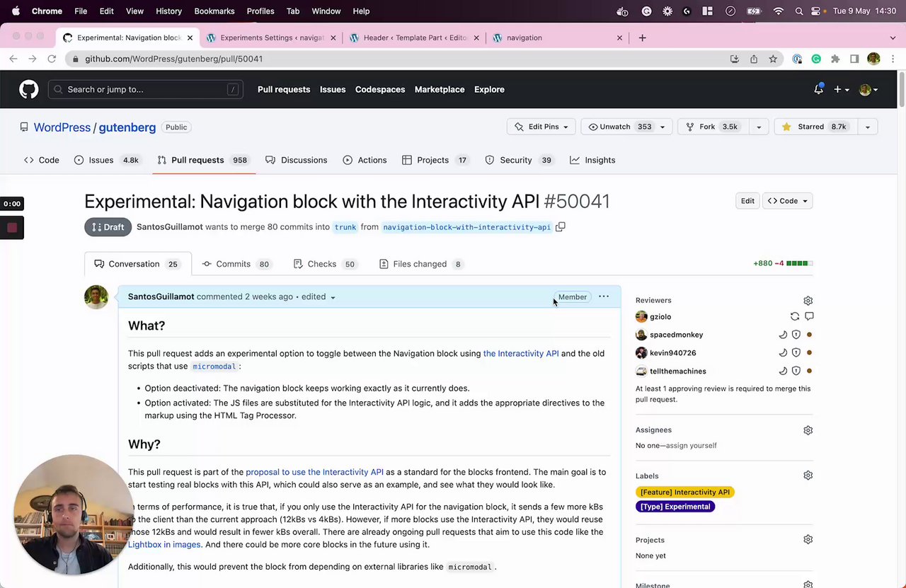
Task: Expand the Fork options dropdown arrow
Action: (758, 127)
